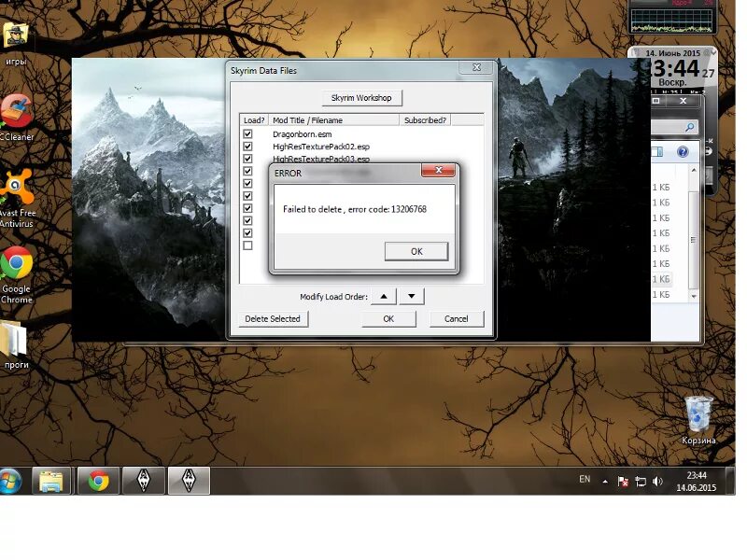Viewport: 747px width, 560px height.
Task: Close the Skyrim Data Files window
Action: pyautogui.click(x=476, y=67)
